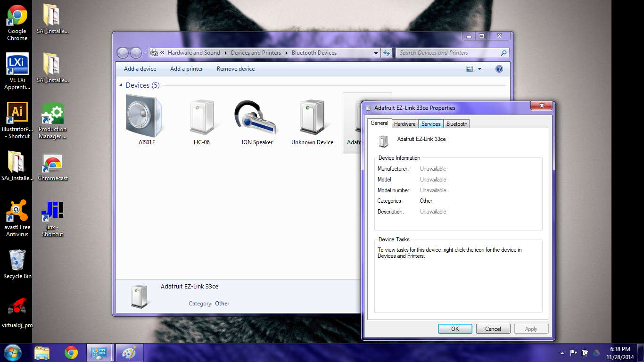Select the HC-06 device icon
Image resolution: width=644 pixels, height=362 pixels.
coord(202,116)
